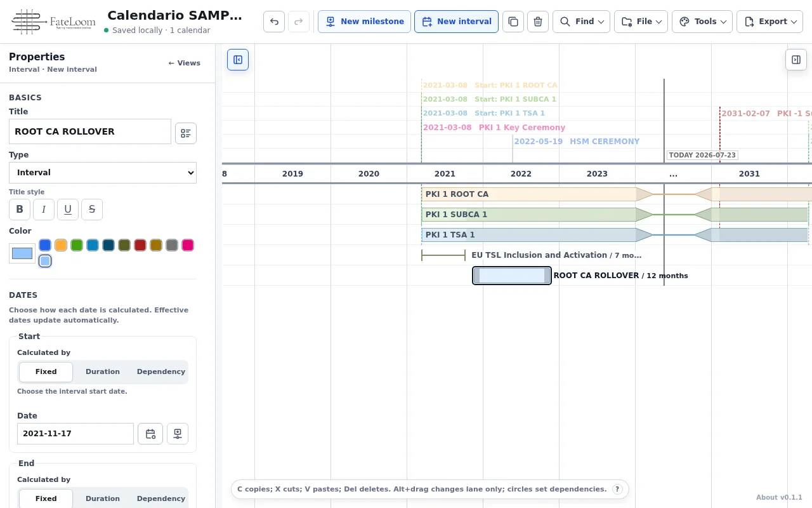Viewport: 812px width, 508px height.
Task: Click the New interval button
Action: [456, 22]
